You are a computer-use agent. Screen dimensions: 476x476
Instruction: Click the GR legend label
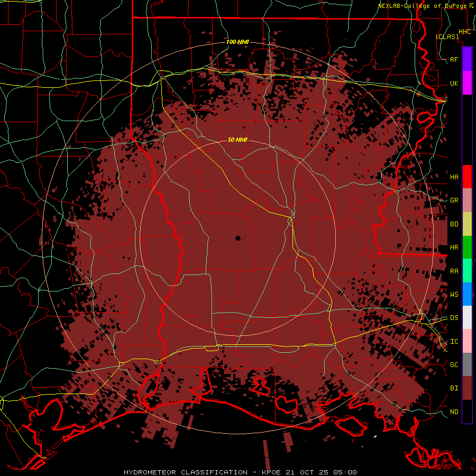pyautogui.click(x=454, y=200)
